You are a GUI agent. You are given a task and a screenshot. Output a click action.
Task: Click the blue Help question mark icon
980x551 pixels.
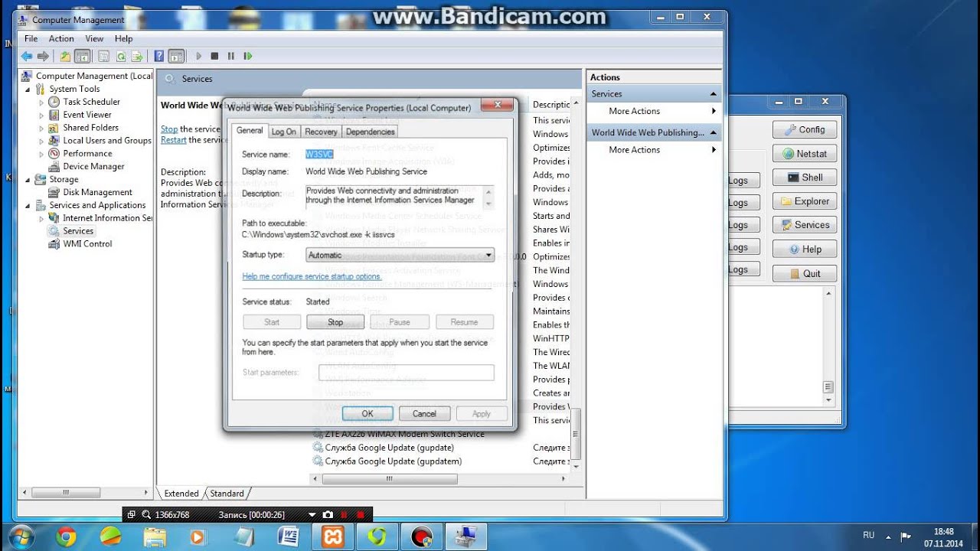(x=159, y=56)
